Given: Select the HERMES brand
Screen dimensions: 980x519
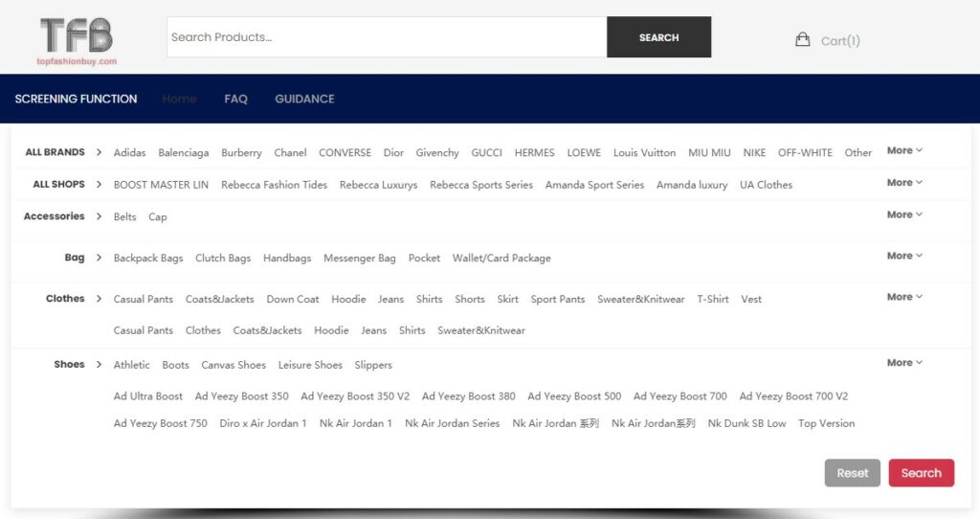Looking at the screenshot, I should pyautogui.click(x=534, y=152).
